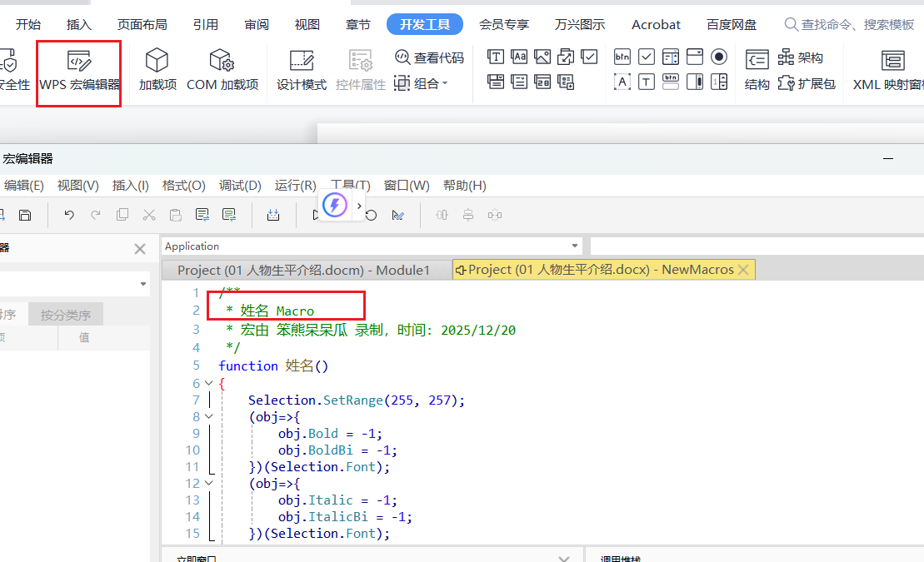Switch to the 审阅 ribbon tab

257,24
